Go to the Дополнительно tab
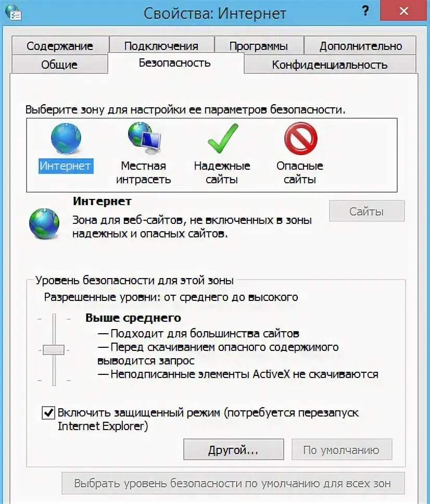430x504 pixels. click(360, 46)
